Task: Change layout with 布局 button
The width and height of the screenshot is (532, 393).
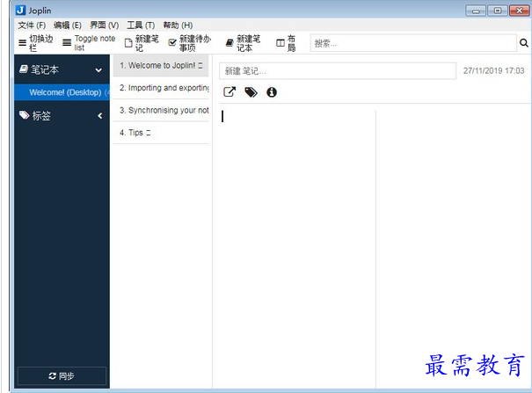Action: tap(286, 43)
